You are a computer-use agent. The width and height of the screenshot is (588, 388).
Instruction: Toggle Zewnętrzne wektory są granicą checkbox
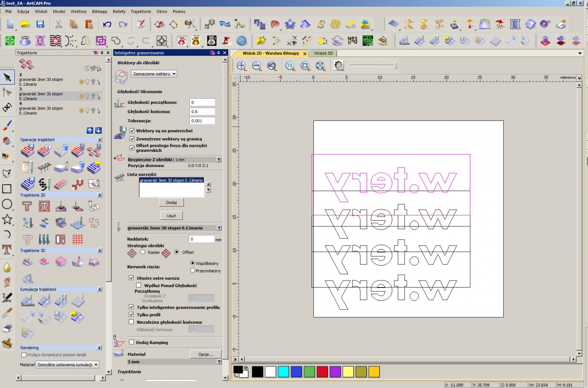click(x=132, y=139)
